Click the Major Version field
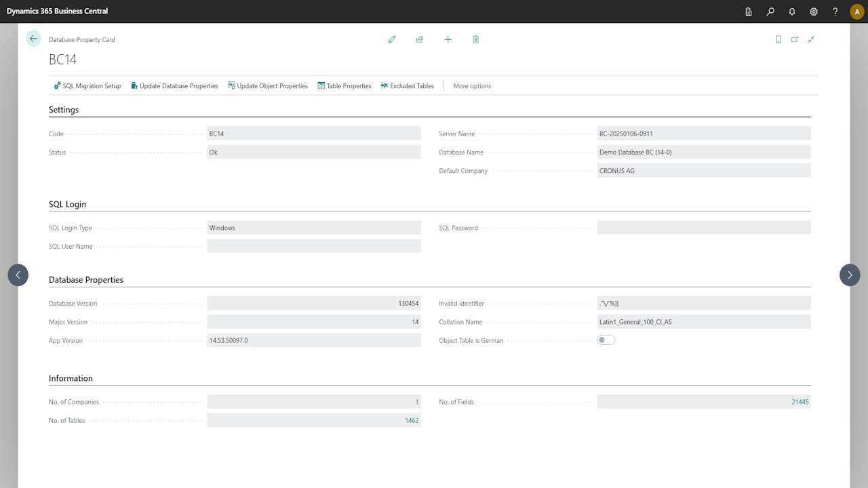The height and width of the screenshot is (488, 868). point(314,322)
